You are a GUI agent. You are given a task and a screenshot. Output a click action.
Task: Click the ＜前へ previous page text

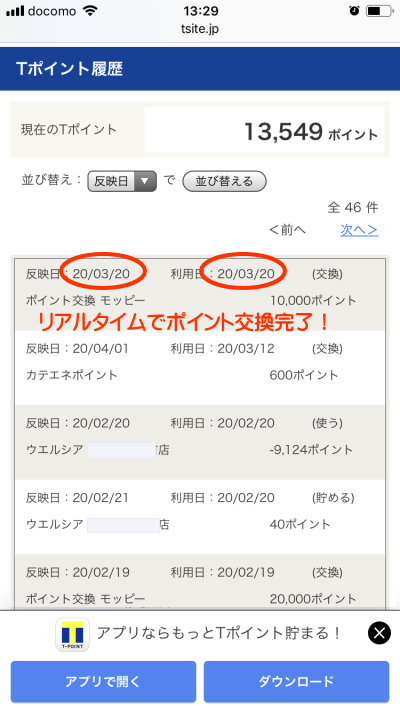[288, 230]
